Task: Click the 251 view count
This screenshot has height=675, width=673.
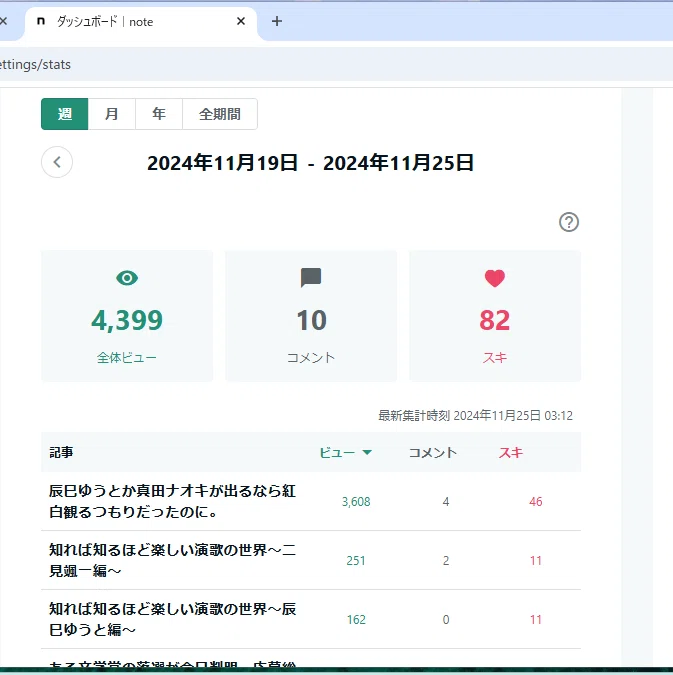Action: point(356,561)
